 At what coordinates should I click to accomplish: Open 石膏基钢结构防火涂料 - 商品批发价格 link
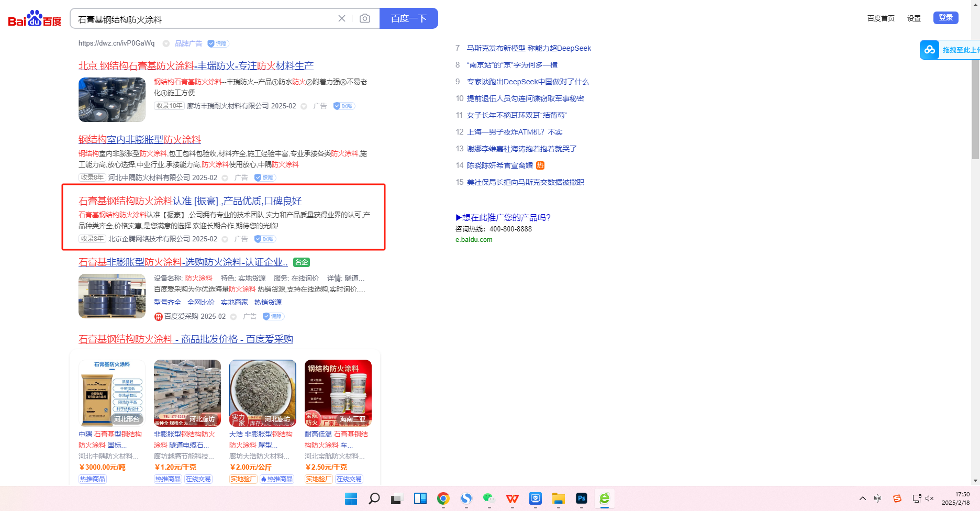pyautogui.click(x=186, y=339)
